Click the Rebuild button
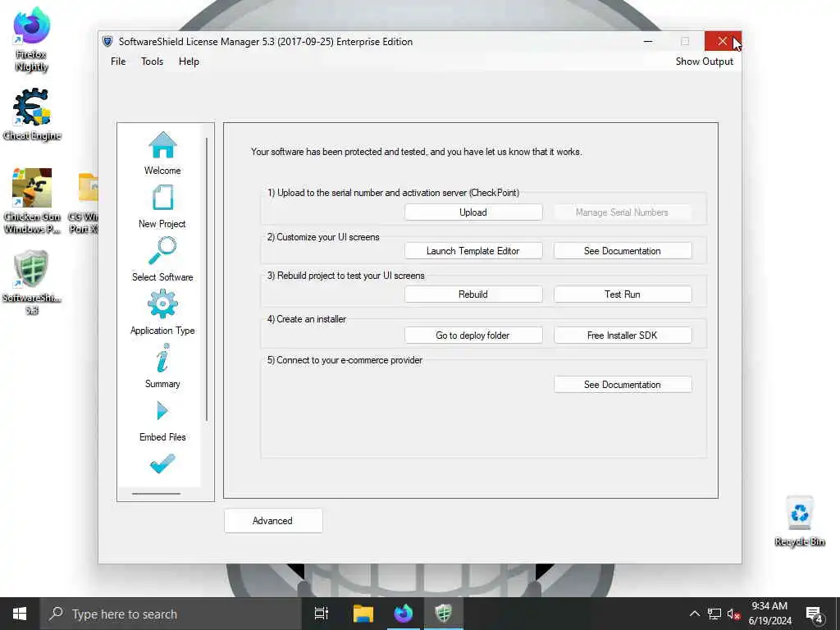This screenshot has width=840, height=630. [x=473, y=294]
